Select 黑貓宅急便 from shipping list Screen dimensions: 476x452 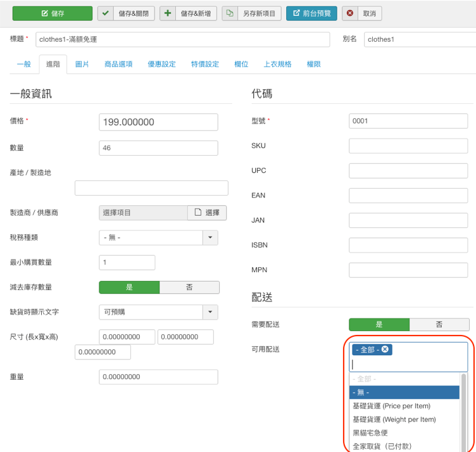click(x=370, y=433)
